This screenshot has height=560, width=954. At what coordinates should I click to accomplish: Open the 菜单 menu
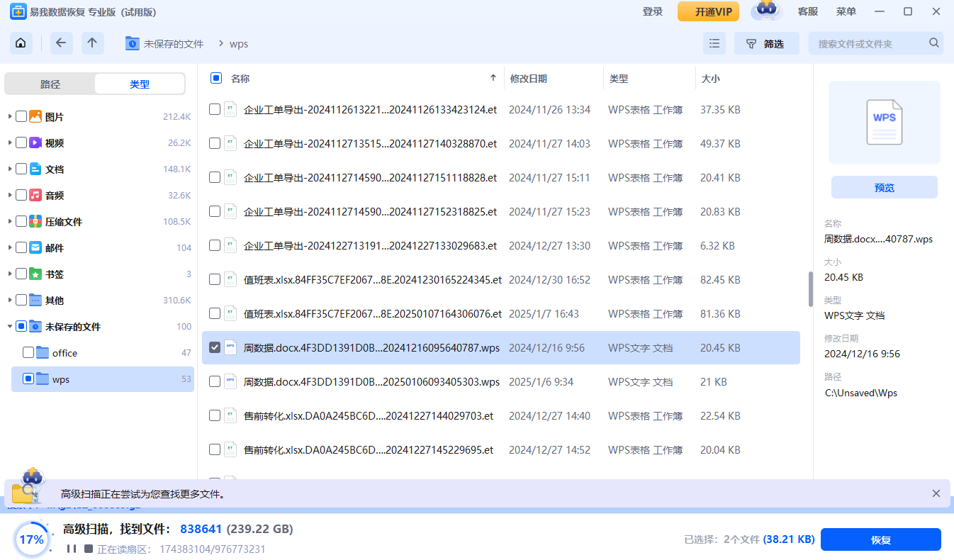coord(846,11)
